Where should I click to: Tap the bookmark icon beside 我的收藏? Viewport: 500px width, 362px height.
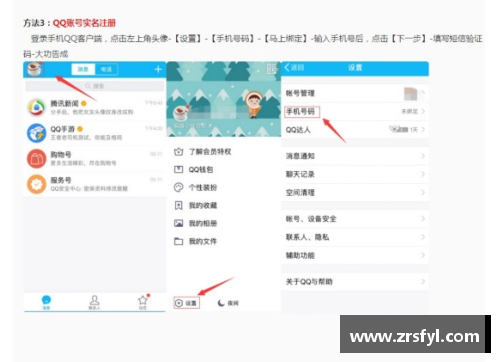click(179, 205)
